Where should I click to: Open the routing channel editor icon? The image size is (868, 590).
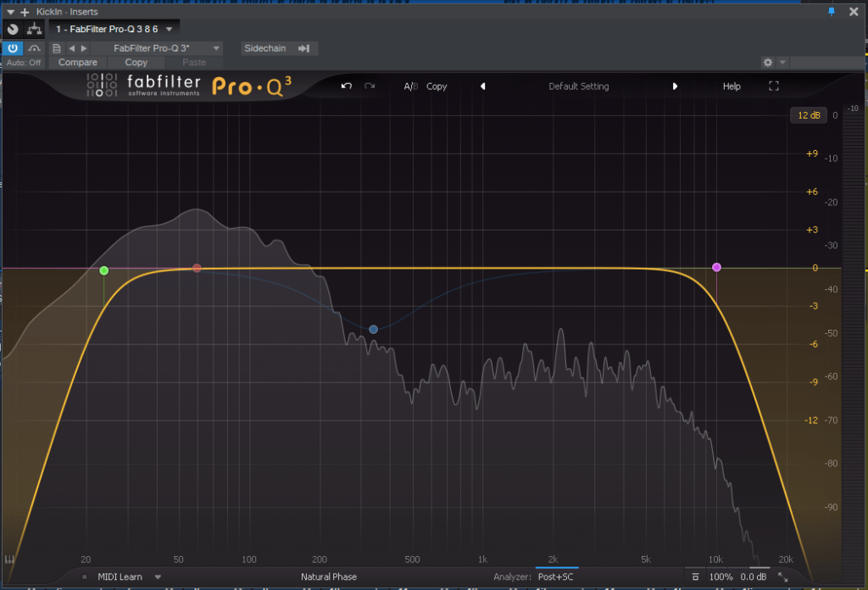(x=35, y=29)
